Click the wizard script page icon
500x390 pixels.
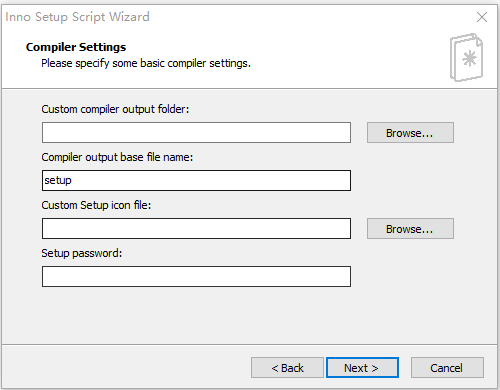point(466,57)
